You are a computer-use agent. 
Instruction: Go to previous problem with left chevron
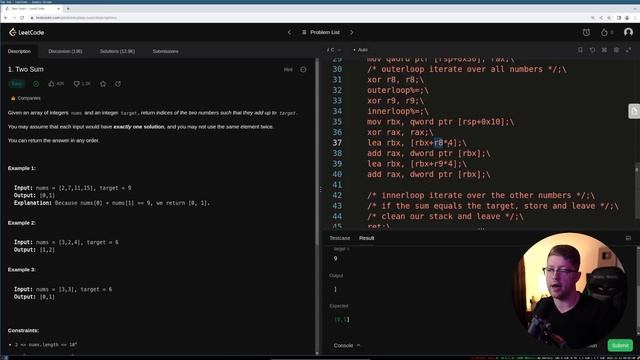[x=289, y=32]
